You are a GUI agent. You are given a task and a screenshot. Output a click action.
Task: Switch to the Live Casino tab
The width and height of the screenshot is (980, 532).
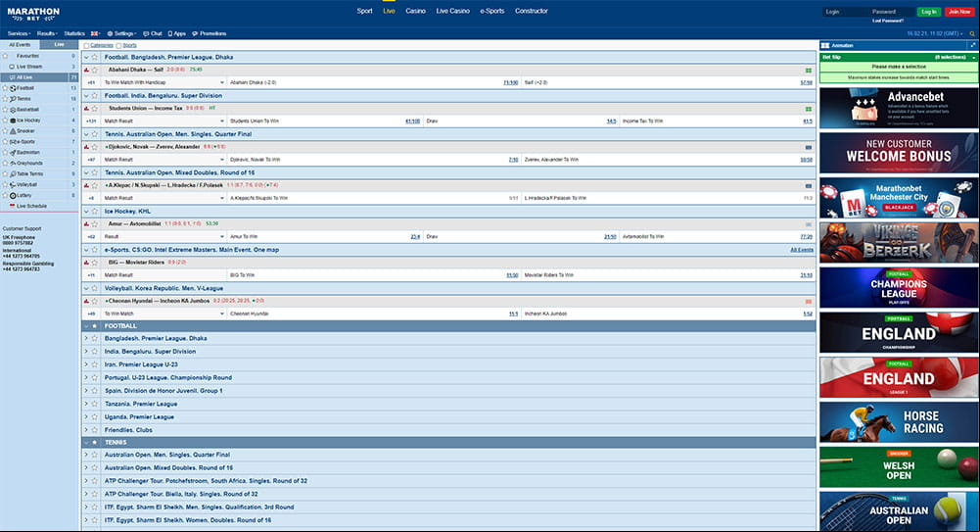click(452, 11)
